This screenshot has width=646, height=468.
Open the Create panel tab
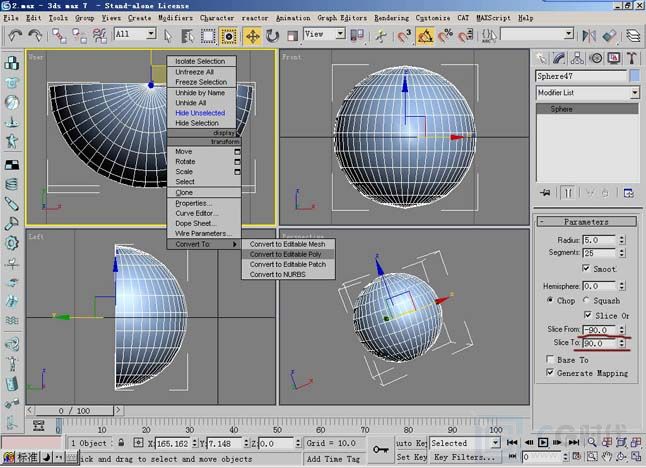(541, 58)
